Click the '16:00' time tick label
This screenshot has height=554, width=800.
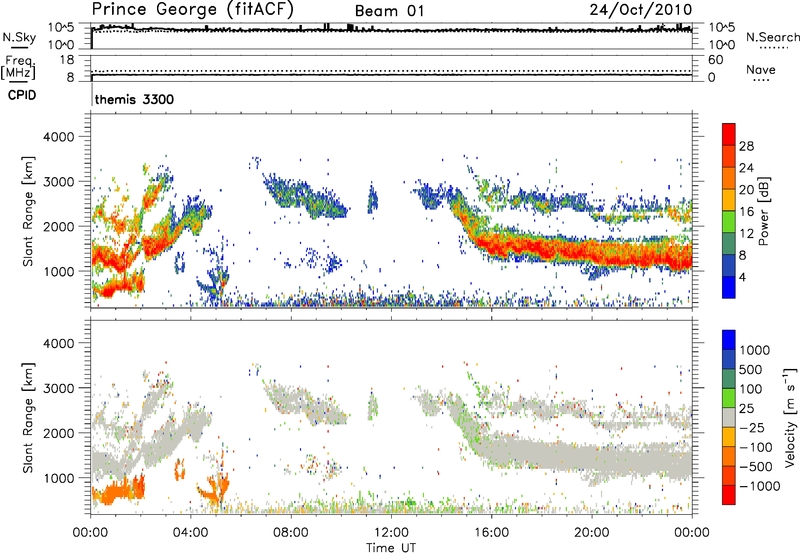pyautogui.click(x=491, y=533)
